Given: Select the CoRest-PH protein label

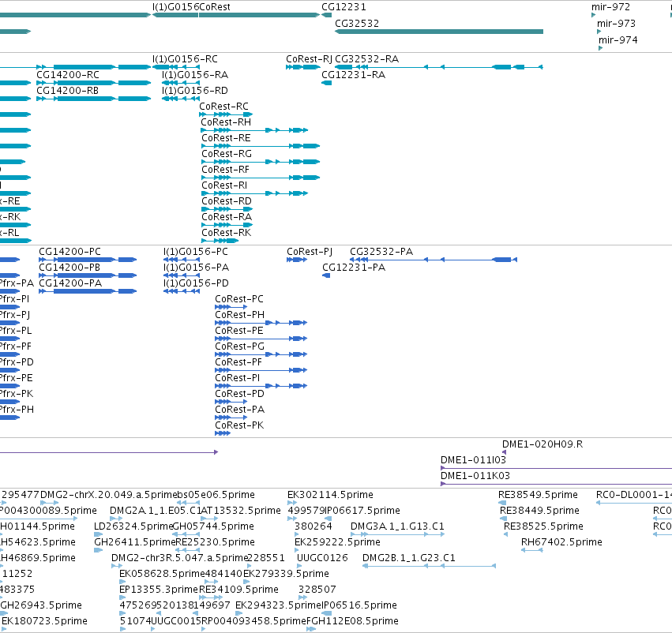Looking at the screenshot, I should coord(239,315).
